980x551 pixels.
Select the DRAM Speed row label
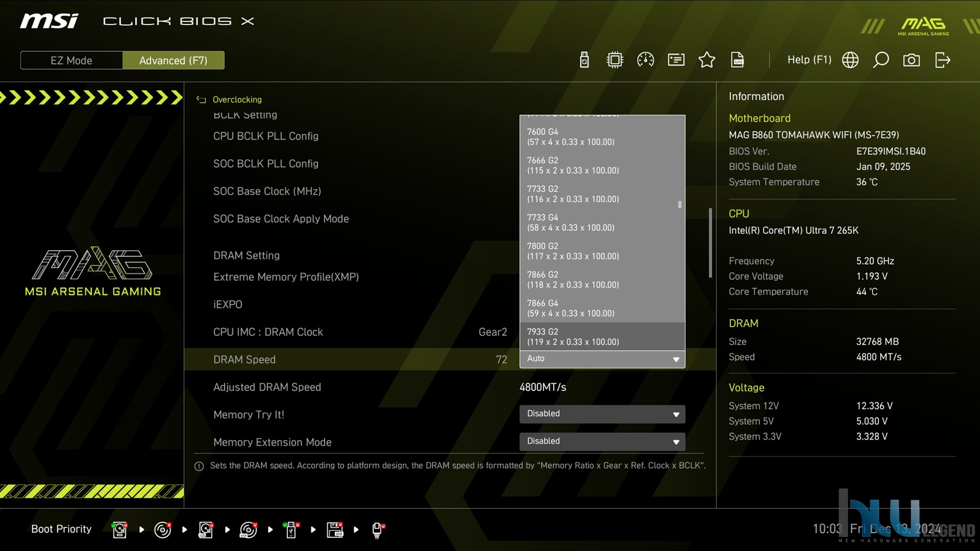coord(244,360)
